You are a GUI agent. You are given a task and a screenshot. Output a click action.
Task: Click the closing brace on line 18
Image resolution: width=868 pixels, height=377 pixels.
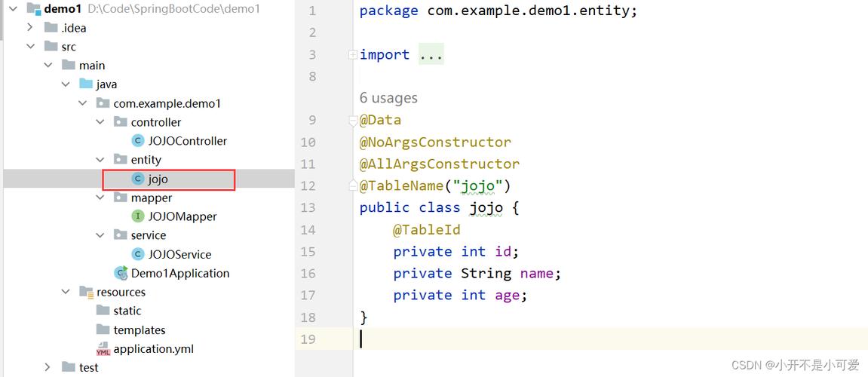tap(363, 317)
